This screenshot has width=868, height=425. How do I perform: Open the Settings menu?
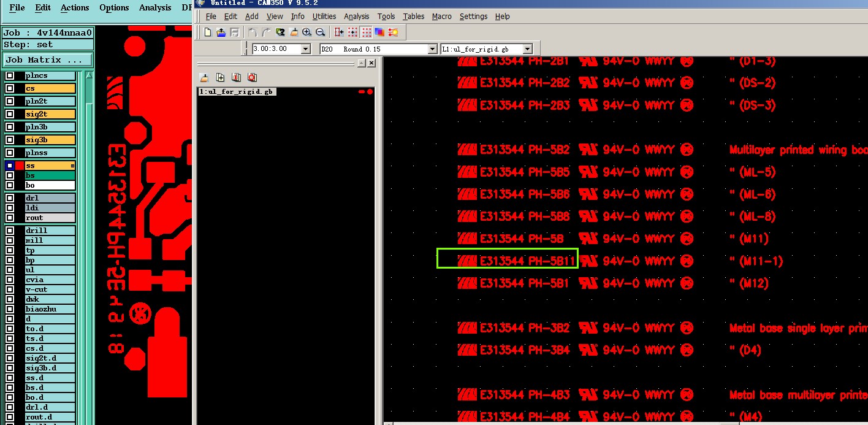click(473, 17)
